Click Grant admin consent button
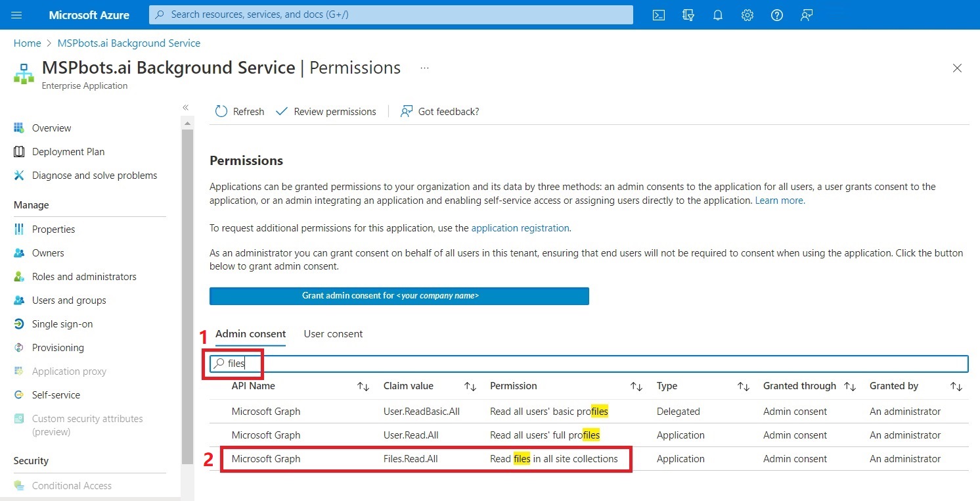The width and height of the screenshot is (980, 501). click(399, 296)
